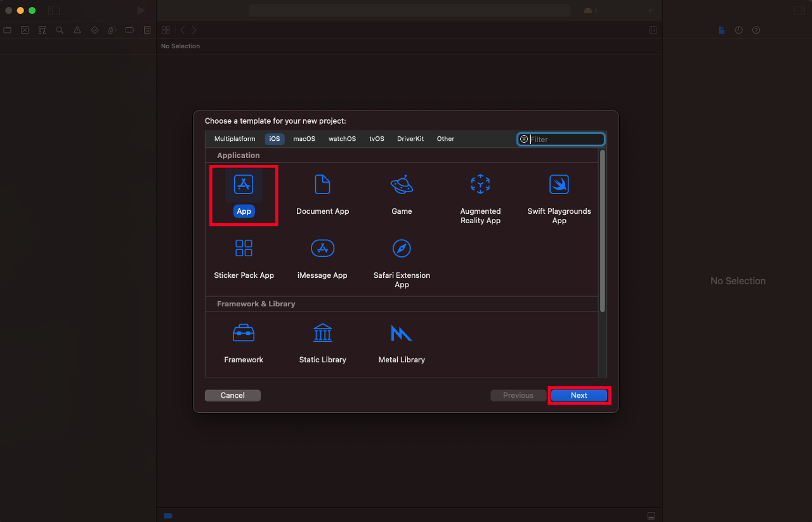
Task: Click the filter icon in search field
Action: pyautogui.click(x=524, y=139)
